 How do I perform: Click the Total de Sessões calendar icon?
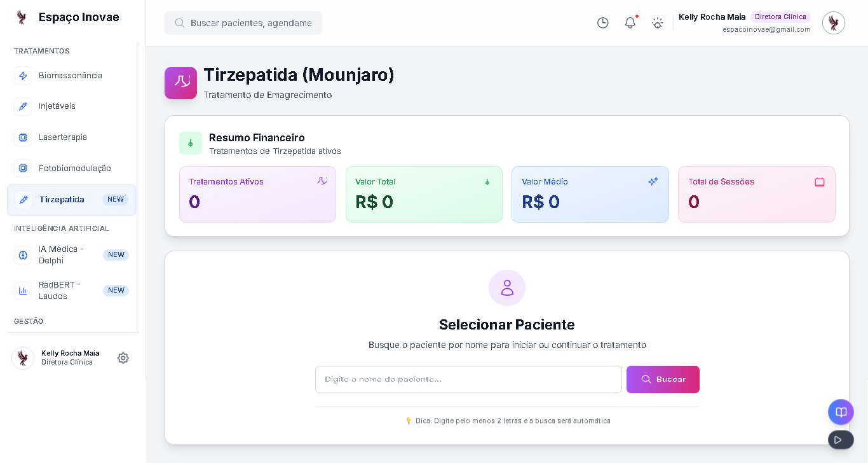tap(820, 182)
